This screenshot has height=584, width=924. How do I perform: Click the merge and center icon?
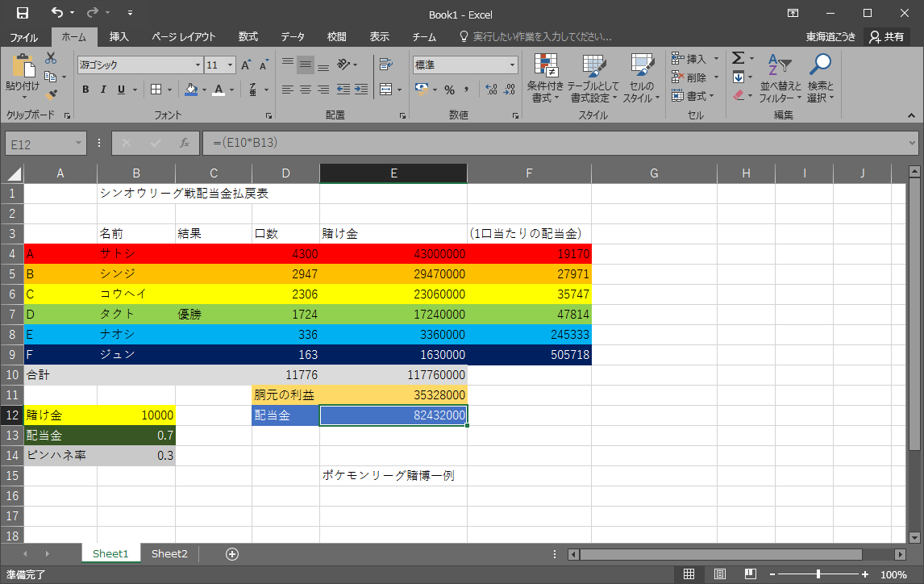tap(386, 90)
